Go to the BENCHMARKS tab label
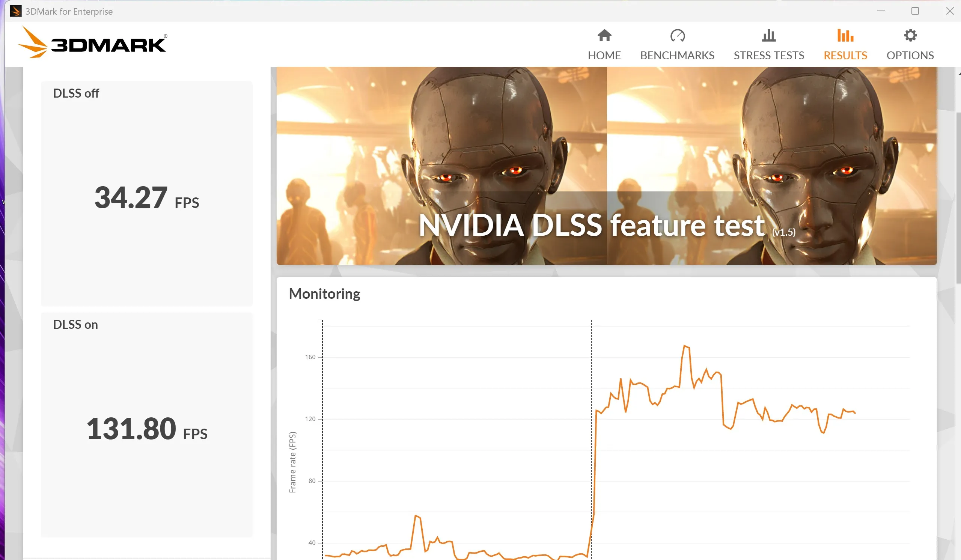Screen dimensions: 961x560 677,56
